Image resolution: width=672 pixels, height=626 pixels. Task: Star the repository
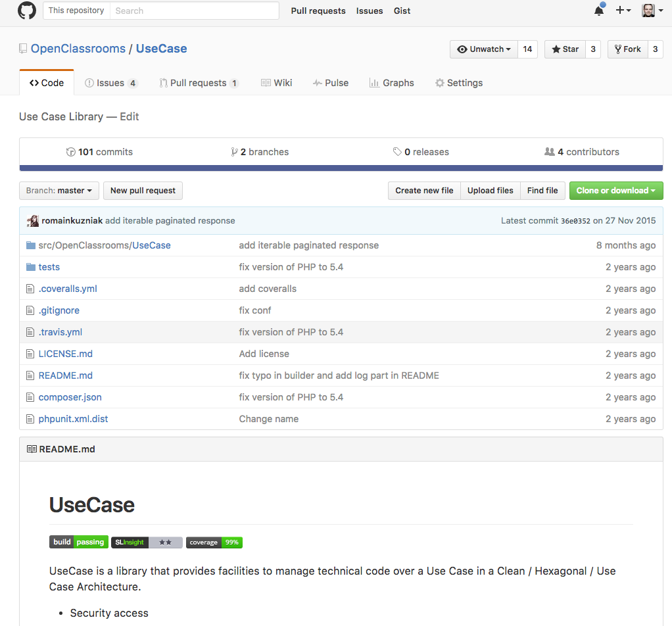click(565, 49)
